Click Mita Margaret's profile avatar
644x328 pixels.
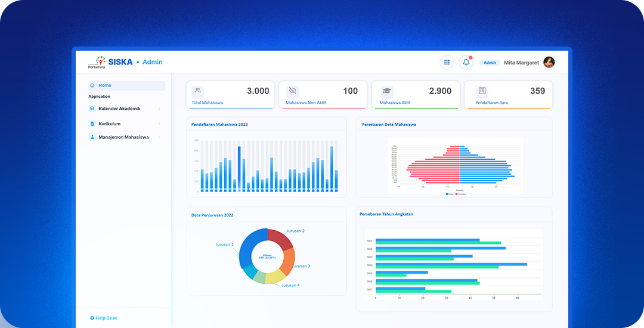[x=549, y=63]
